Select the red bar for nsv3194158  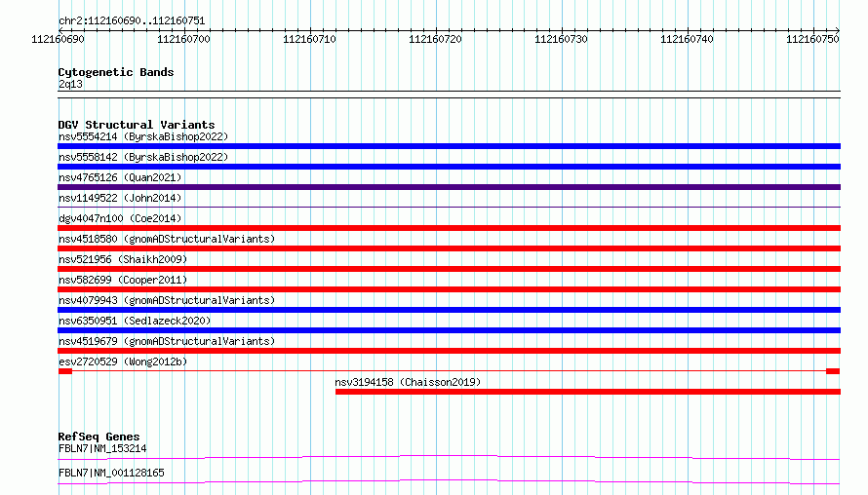[x=588, y=392]
